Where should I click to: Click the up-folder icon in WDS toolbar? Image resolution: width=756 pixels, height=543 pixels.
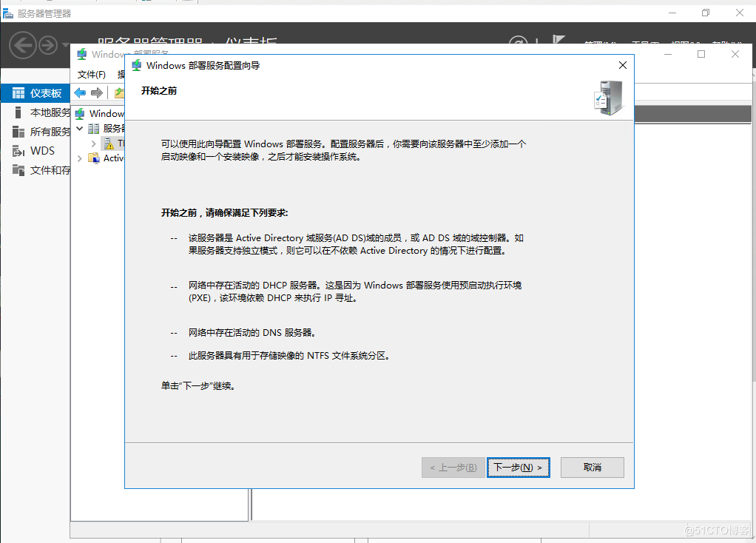pyautogui.click(x=119, y=92)
